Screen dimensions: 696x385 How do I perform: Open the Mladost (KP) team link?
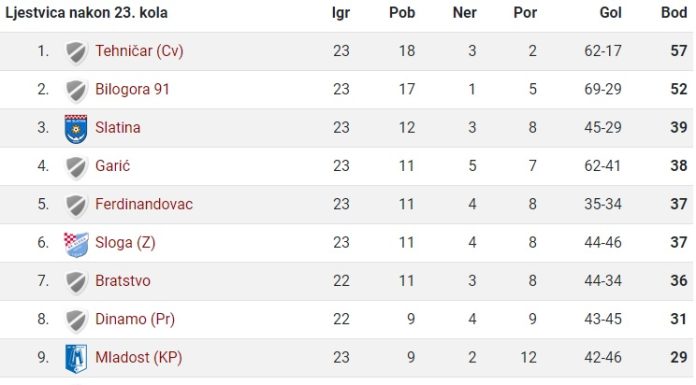click(138, 357)
